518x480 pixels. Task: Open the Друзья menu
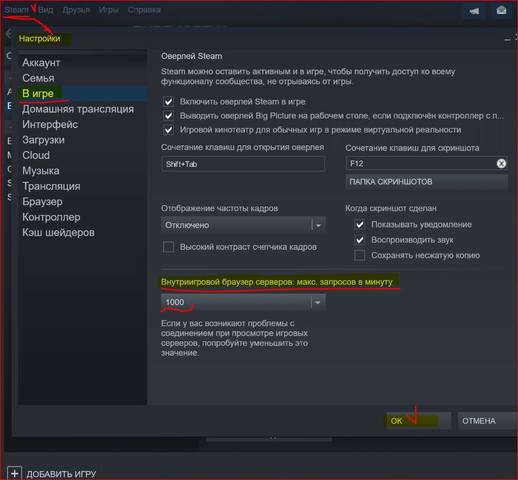pyautogui.click(x=76, y=10)
